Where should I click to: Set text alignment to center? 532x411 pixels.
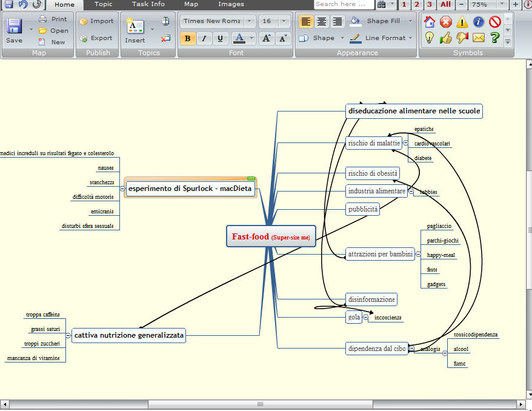(x=322, y=21)
